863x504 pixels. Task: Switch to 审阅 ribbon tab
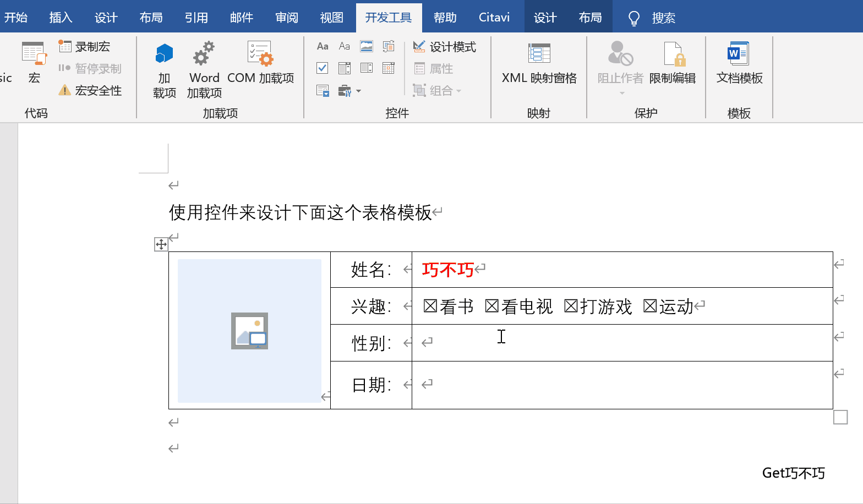coord(287,18)
